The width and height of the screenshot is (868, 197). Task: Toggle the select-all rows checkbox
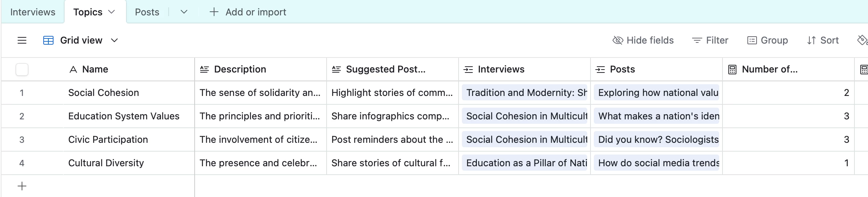click(22, 70)
